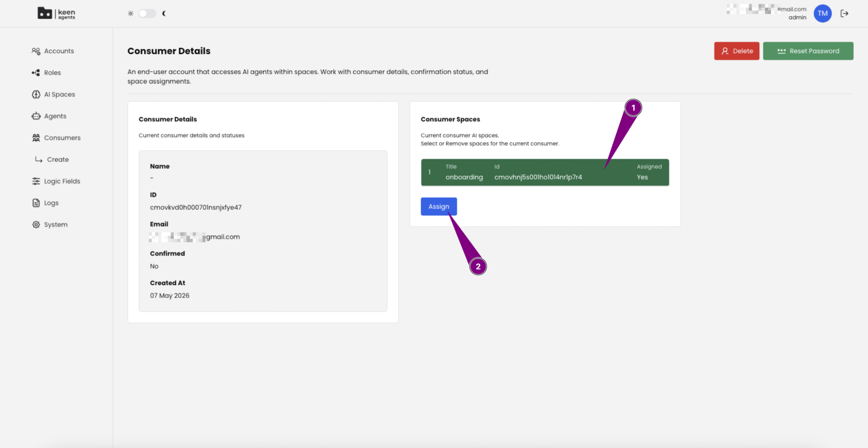Screen dimensions: 868x448
Task: Select the onboarding space row
Action: [x=545, y=173]
